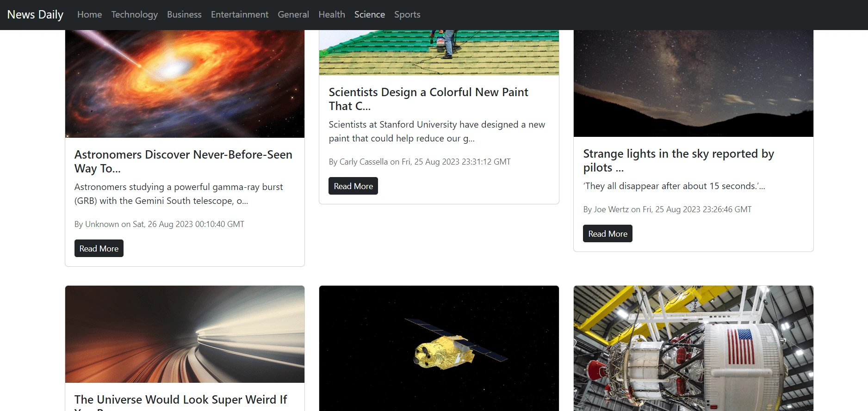Viewport: 868px width, 411px height.
Task: Click the Milky Way night sky image
Action: 693,83
